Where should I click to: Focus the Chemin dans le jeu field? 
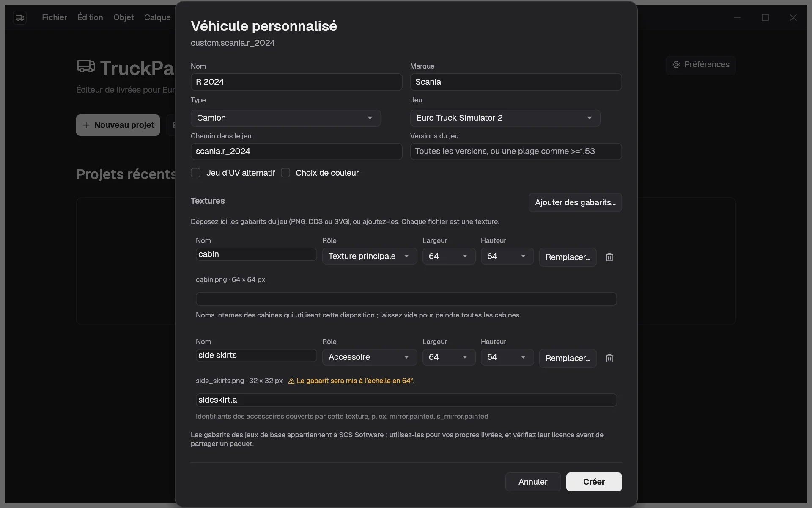click(x=296, y=152)
